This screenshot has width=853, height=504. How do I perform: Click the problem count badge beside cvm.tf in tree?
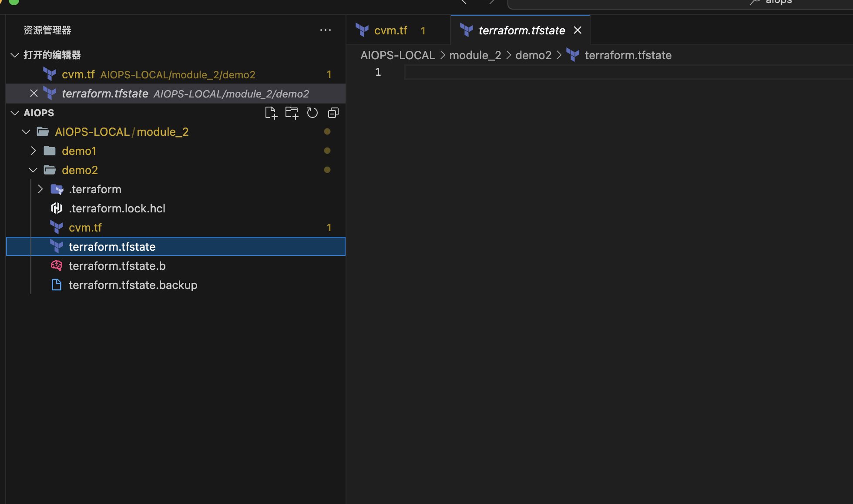329,227
